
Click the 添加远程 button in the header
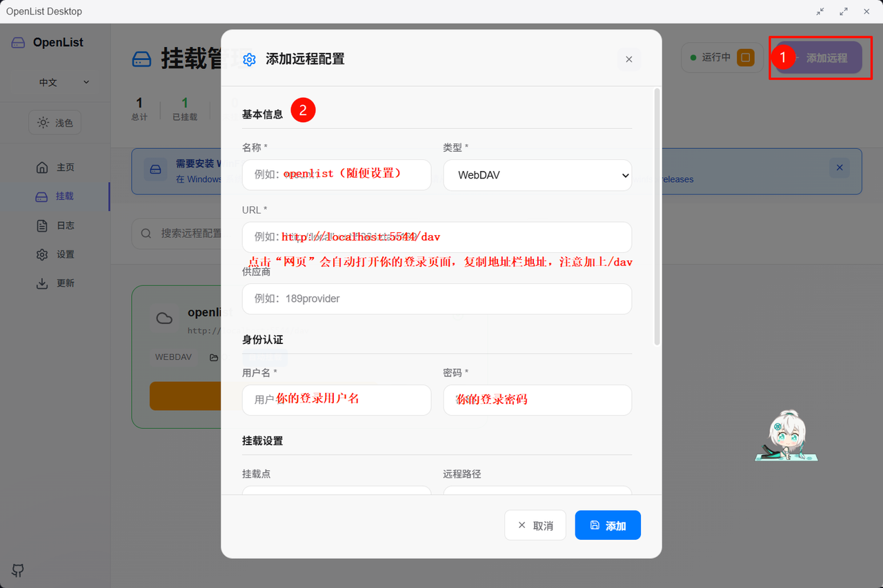[x=820, y=58]
